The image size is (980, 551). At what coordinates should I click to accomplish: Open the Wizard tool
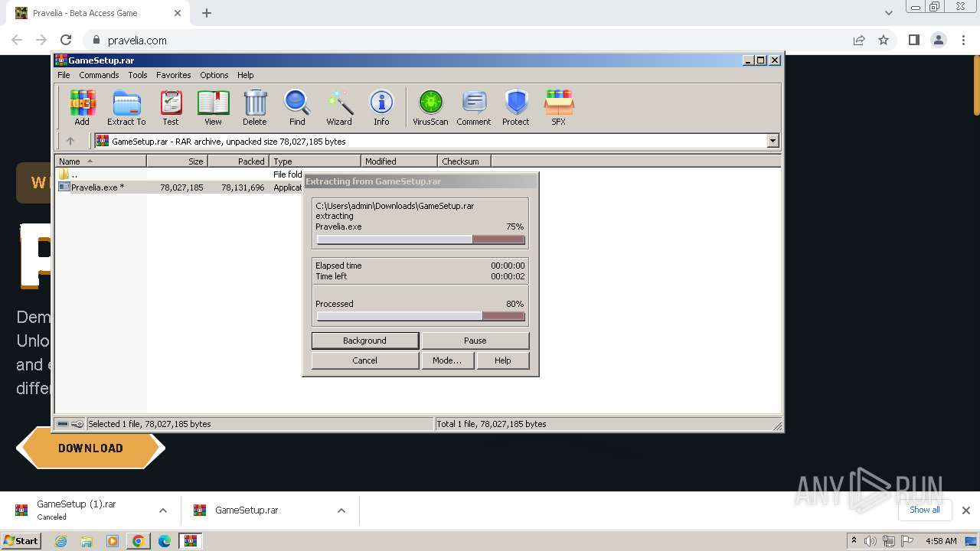tap(339, 107)
